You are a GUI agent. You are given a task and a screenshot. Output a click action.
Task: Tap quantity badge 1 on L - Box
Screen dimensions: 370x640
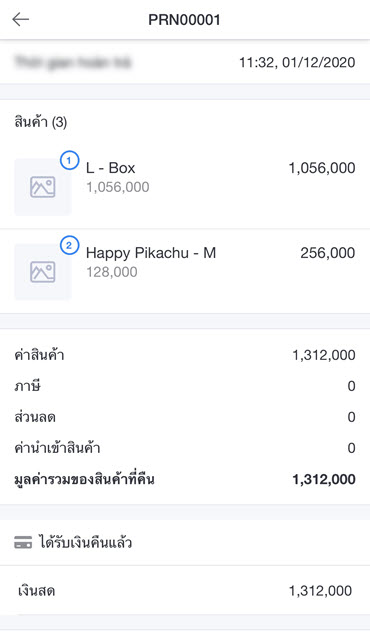69,160
